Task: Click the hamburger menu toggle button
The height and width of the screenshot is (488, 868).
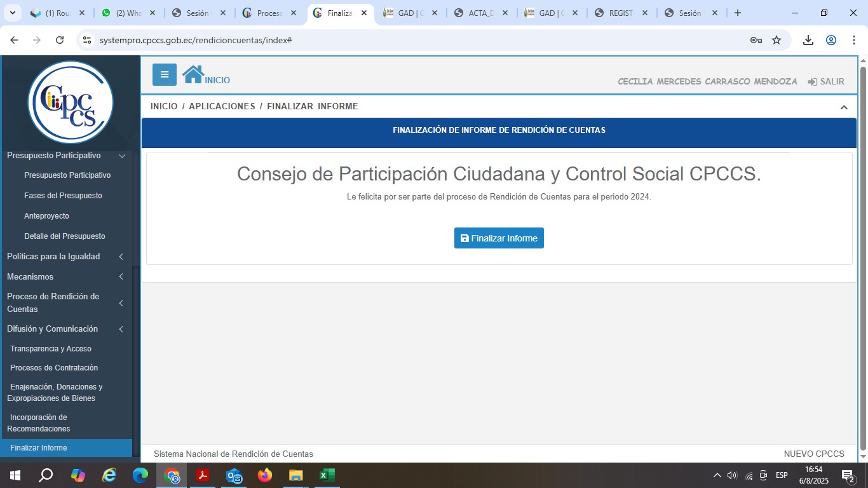Action: click(164, 75)
